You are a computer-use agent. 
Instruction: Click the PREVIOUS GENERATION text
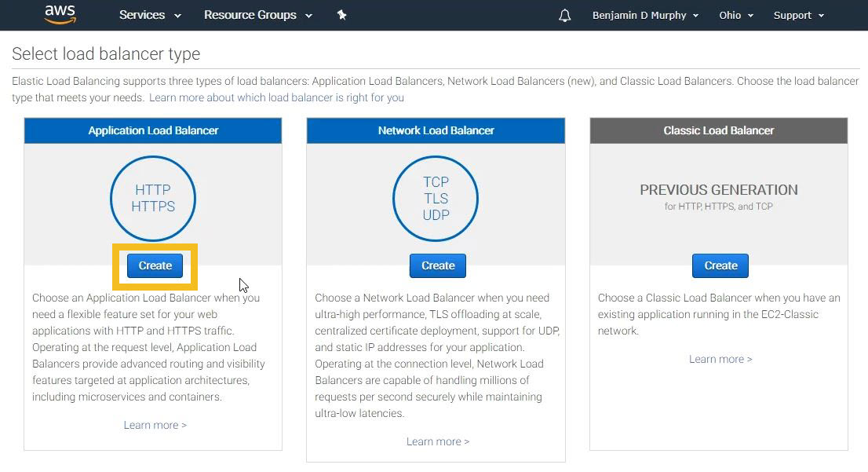click(x=719, y=190)
